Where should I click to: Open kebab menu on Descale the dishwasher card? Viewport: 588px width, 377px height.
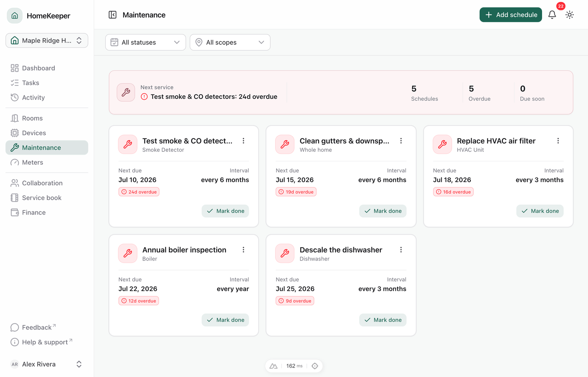[x=401, y=250]
